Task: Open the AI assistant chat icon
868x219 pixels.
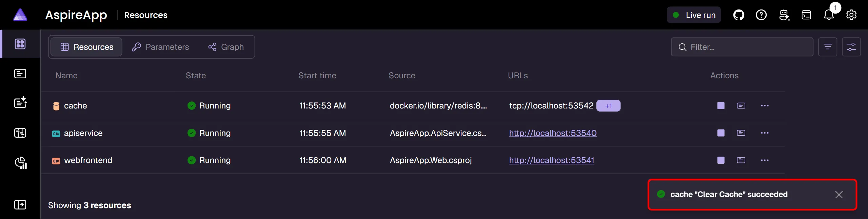Action: (784, 15)
